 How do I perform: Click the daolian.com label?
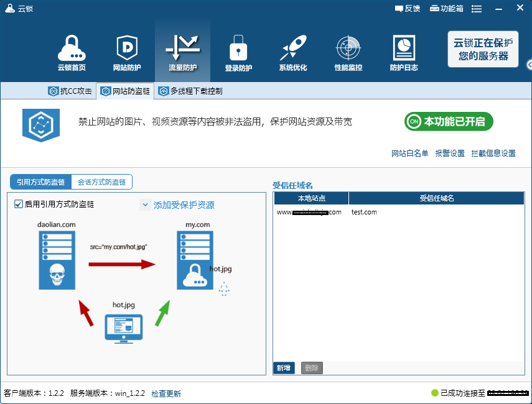[x=57, y=224]
